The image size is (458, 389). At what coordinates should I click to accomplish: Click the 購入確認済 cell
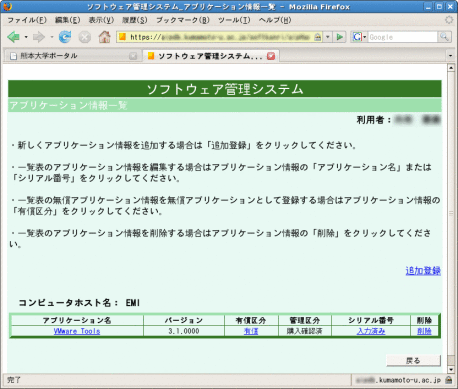coord(305,331)
